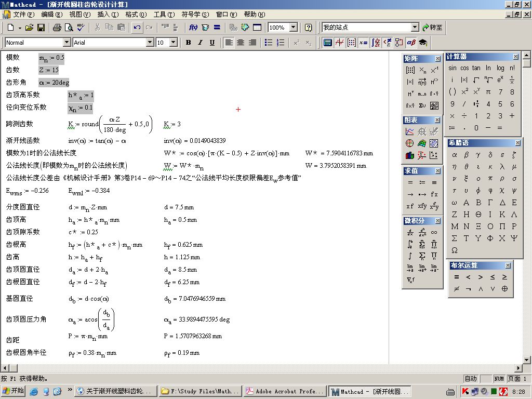This screenshot has height=399, width=532.
Task: Cut selection with the scissors icon
Action: tap(97, 28)
